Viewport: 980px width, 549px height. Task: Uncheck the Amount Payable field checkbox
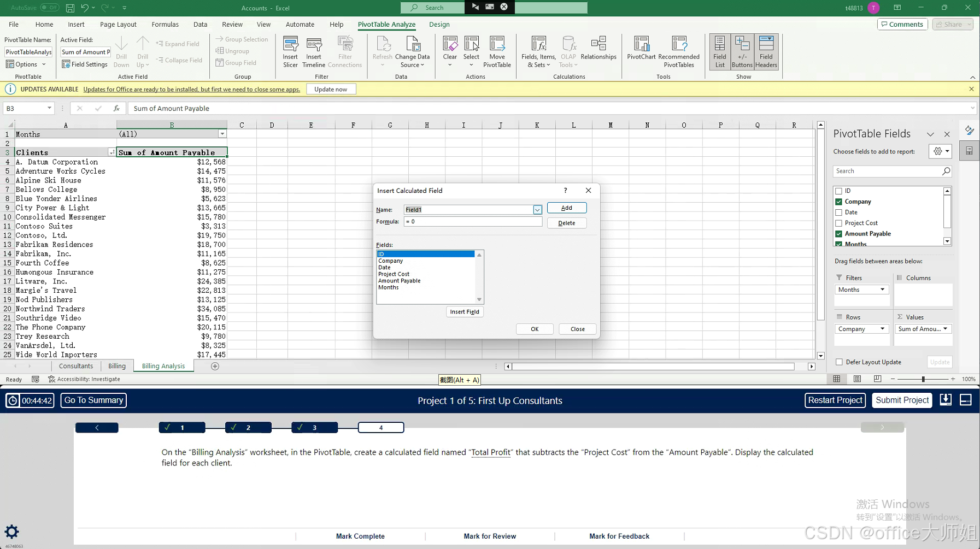[x=838, y=234]
